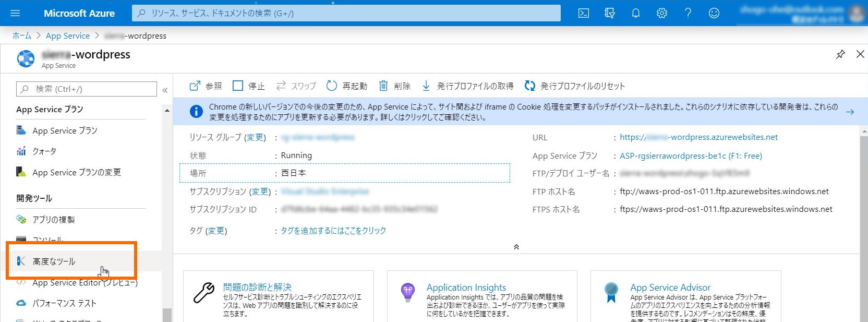Click the Application Insights lightbulb icon

pos(408,292)
